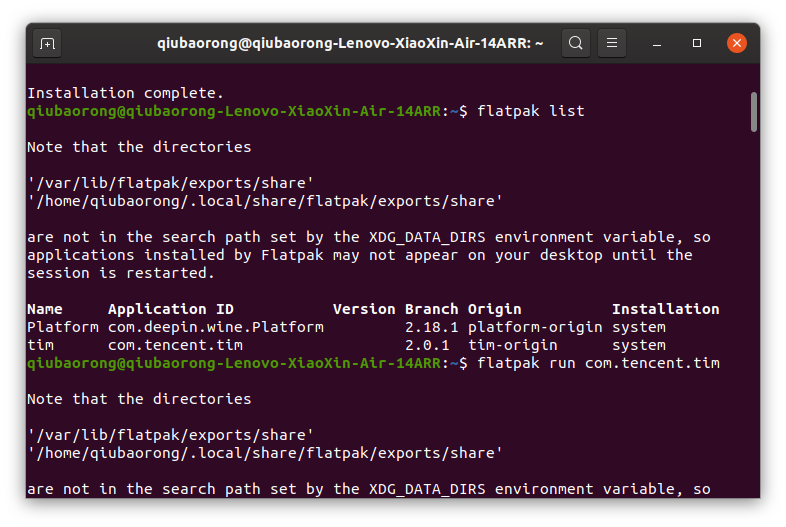786x527 pixels.
Task: Click the 'platform-origin' entry
Action: point(535,327)
